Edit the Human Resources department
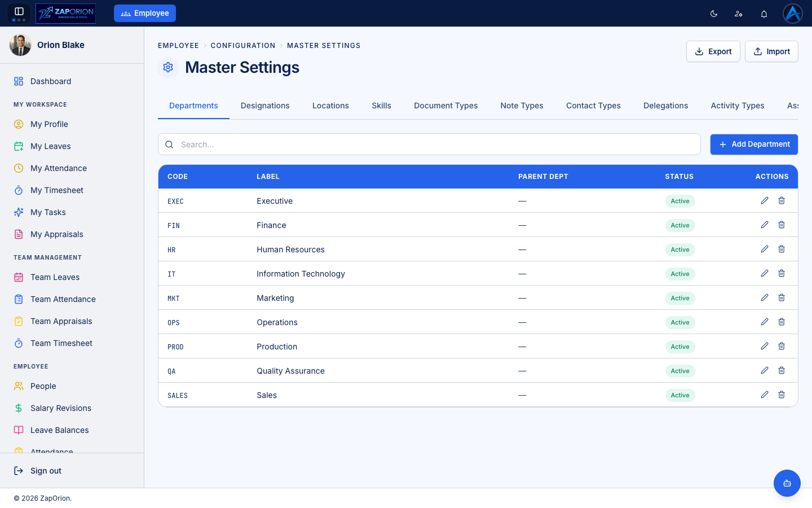Viewport: 812px width, 508px height. [765, 249]
